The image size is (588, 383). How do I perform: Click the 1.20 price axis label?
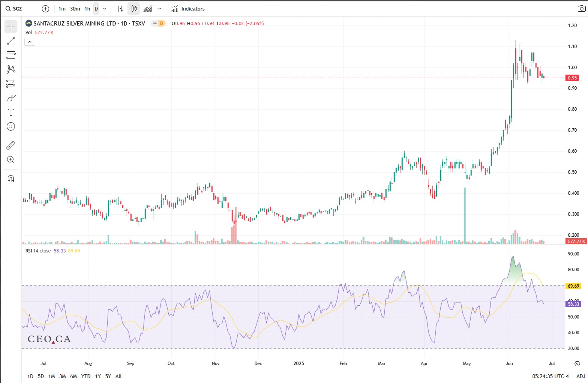point(572,26)
